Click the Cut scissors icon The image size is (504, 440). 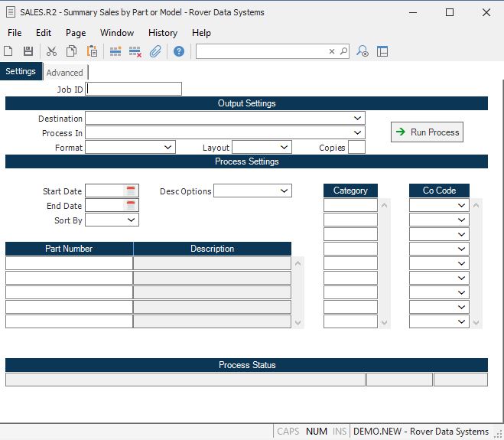tap(51, 51)
